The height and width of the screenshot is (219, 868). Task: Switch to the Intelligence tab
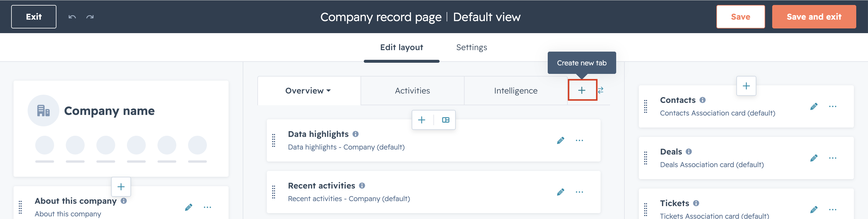pos(516,91)
